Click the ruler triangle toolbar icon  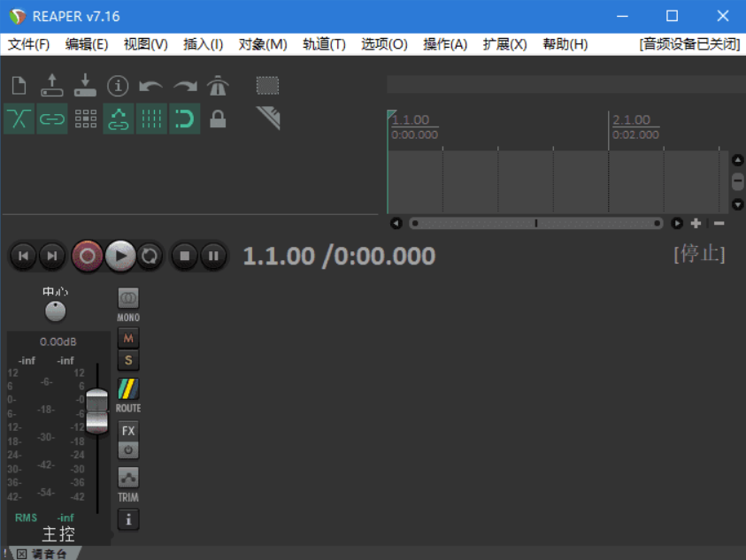[x=268, y=118]
